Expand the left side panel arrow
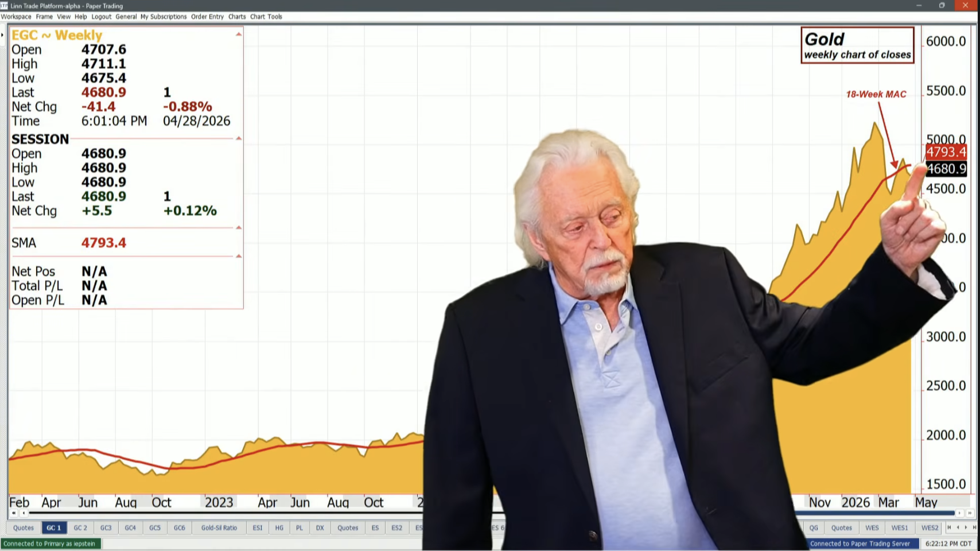 [x=3, y=35]
